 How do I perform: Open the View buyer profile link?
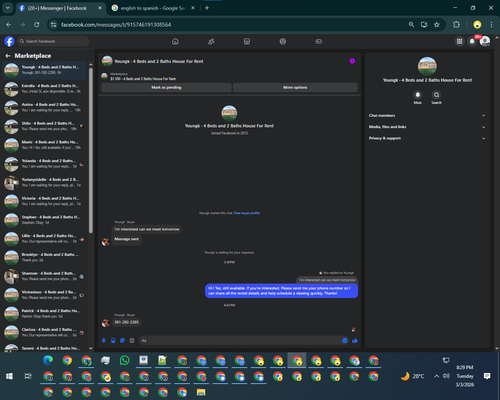pos(247,213)
